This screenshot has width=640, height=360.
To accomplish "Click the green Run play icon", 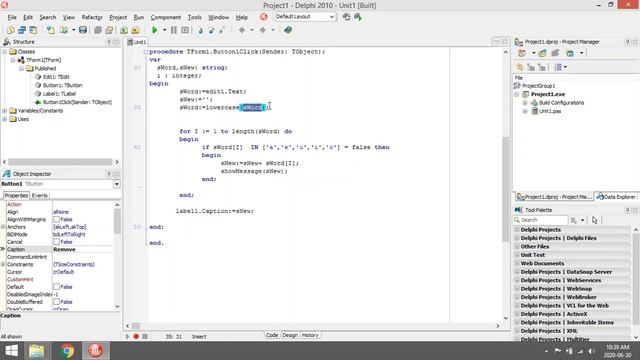I will [x=155, y=30].
